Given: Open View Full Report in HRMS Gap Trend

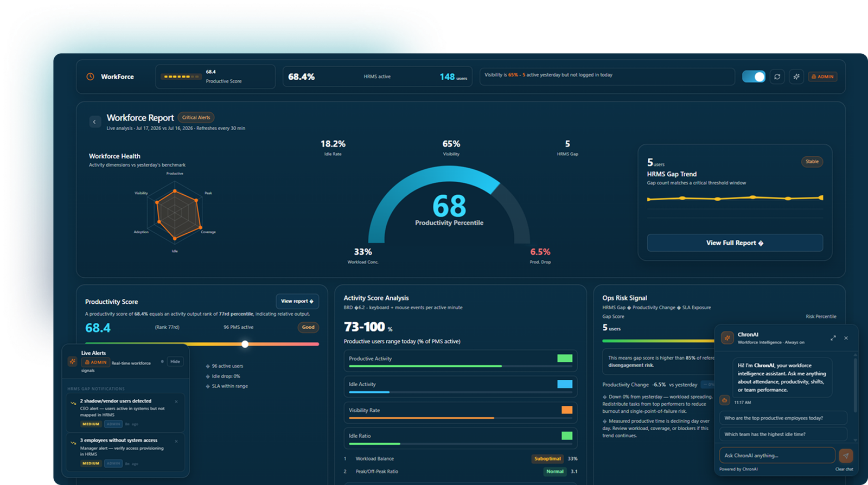Looking at the screenshot, I should point(735,242).
